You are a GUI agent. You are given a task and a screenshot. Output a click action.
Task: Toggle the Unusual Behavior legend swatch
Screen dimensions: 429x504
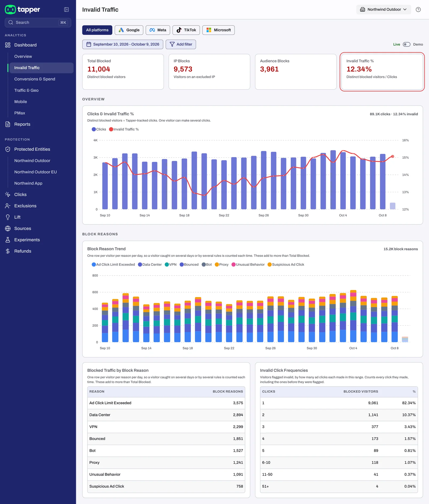point(234,265)
